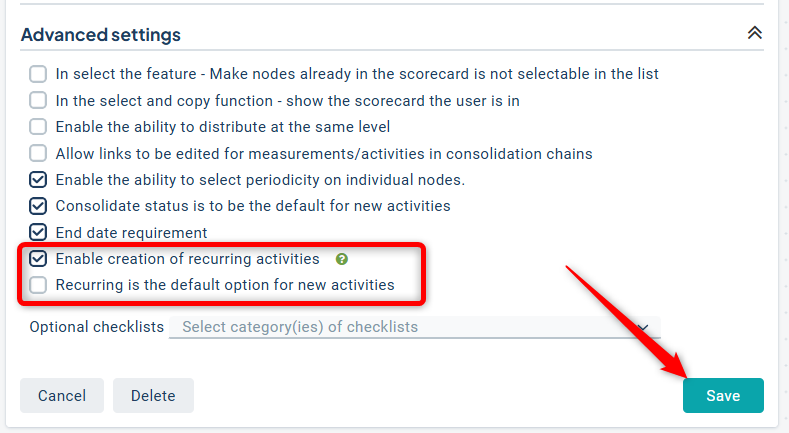
Task: Uncheck 'Enable the ability to select periodicity' option
Action: pos(38,180)
